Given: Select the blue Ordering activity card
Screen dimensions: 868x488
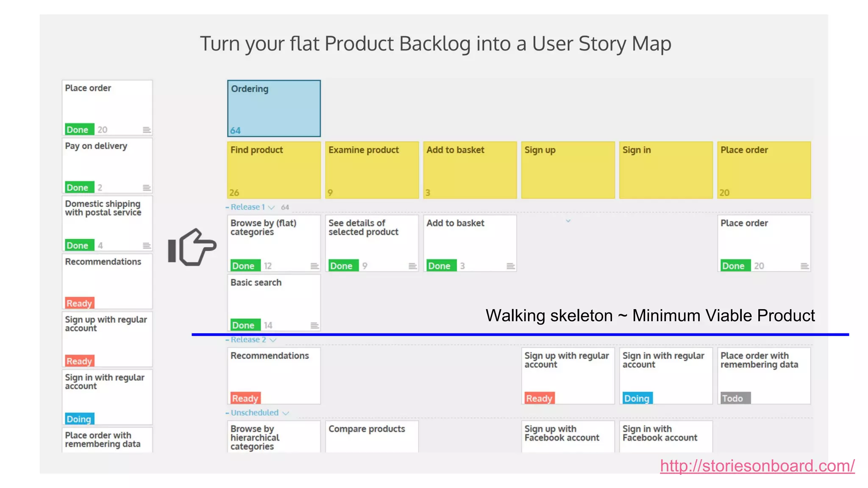Looking at the screenshot, I should (274, 108).
